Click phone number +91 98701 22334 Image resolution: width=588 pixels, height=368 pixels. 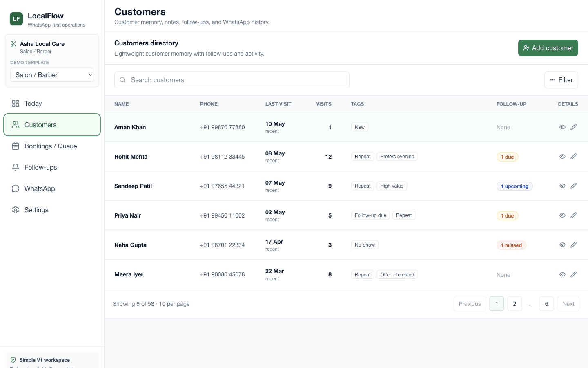pyautogui.click(x=223, y=245)
